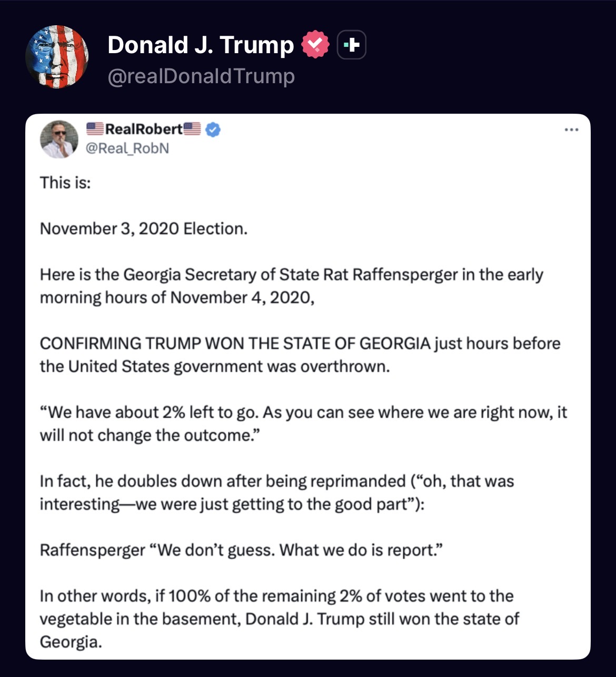Open the three-dot more options menu
The height and width of the screenshot is (677, 616).
[571, 130]
